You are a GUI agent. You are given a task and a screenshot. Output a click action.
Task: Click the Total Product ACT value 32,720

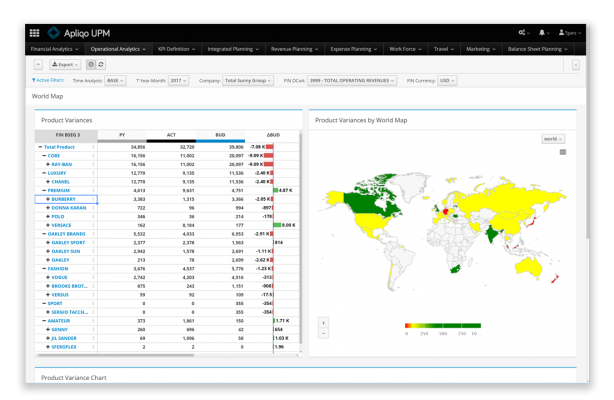[x=187, y=147]
